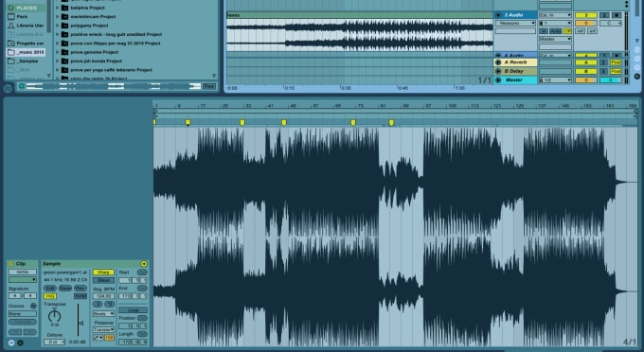Click the Groove hot-swap icon

coord(33,306)
